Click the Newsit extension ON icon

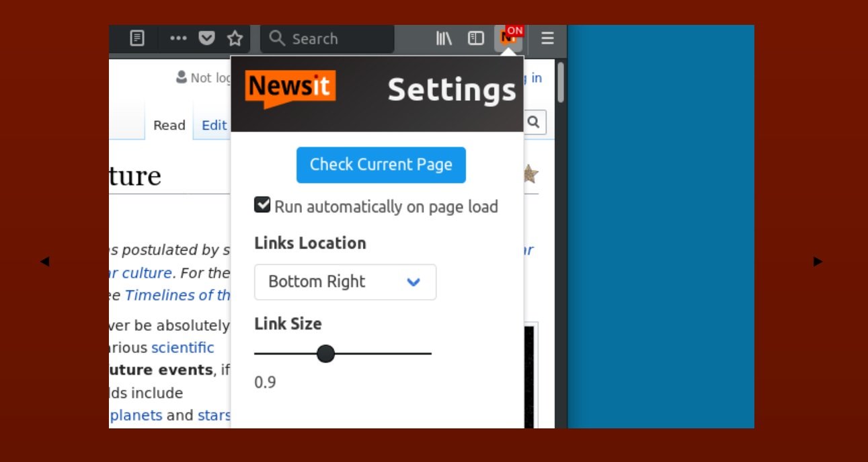tap(509, 38)
